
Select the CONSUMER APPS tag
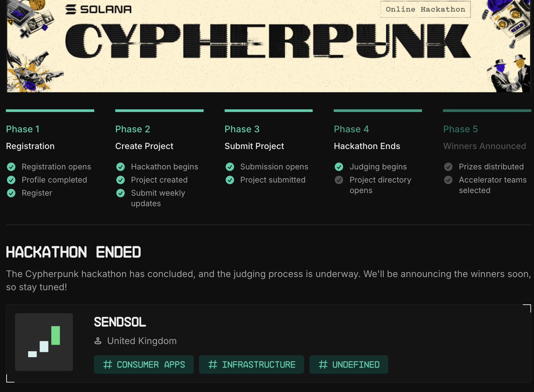pyautogui.click(x=144, y=364)
